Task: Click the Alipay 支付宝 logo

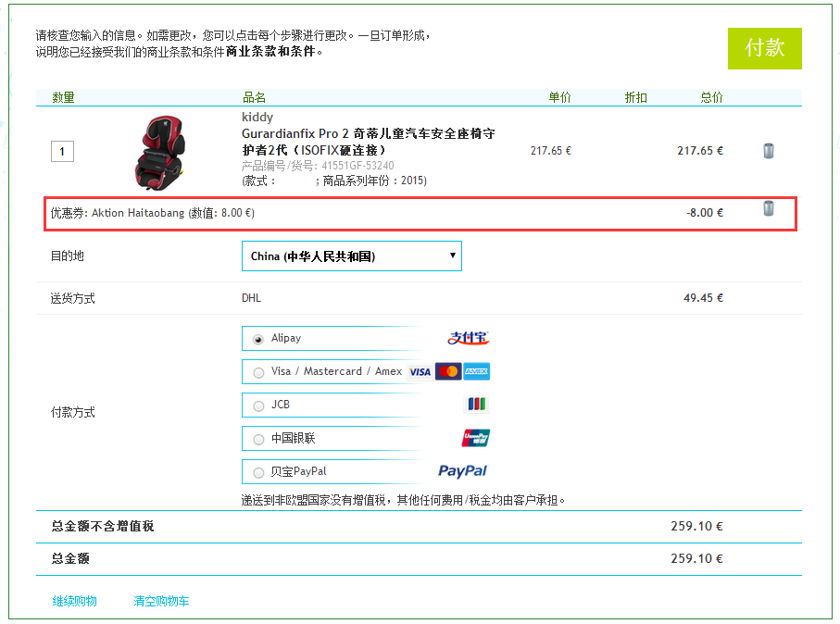Action: pyautogui.click(x=469, y=338)
